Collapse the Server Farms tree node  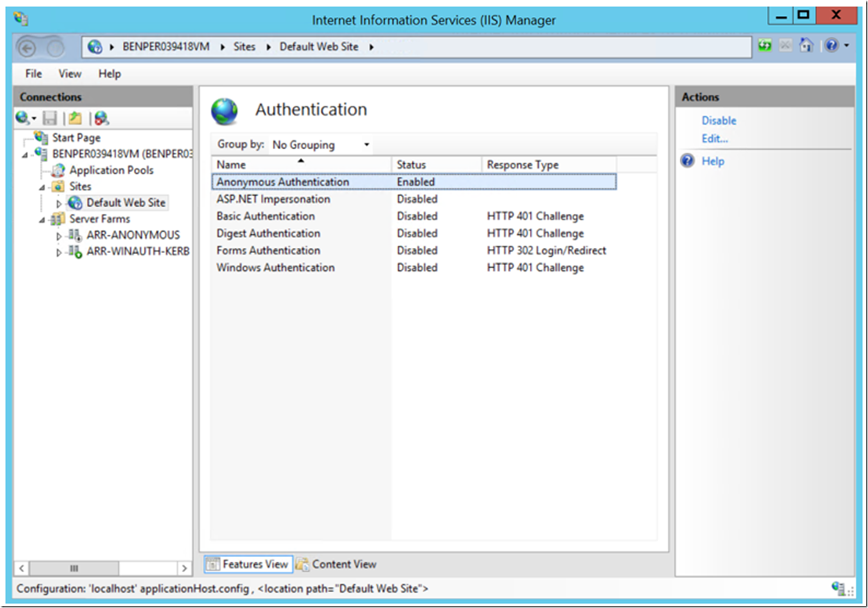click(x=42, y=220)
